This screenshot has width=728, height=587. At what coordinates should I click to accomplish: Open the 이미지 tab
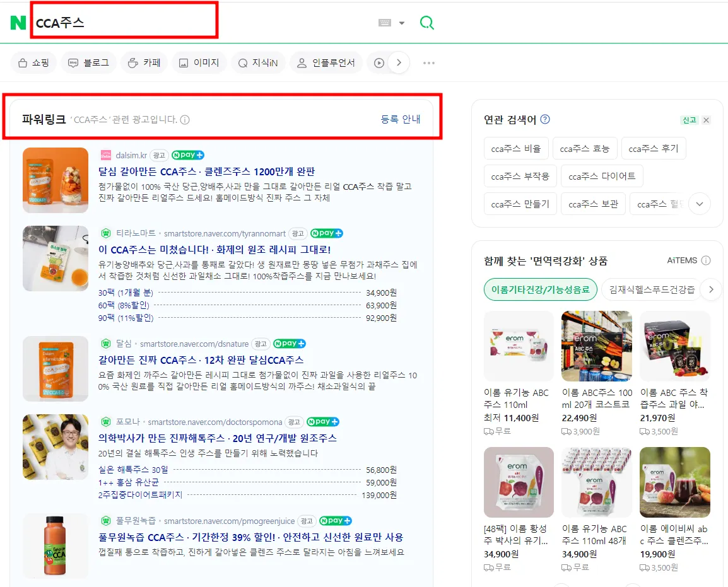[x=199, y=62]
